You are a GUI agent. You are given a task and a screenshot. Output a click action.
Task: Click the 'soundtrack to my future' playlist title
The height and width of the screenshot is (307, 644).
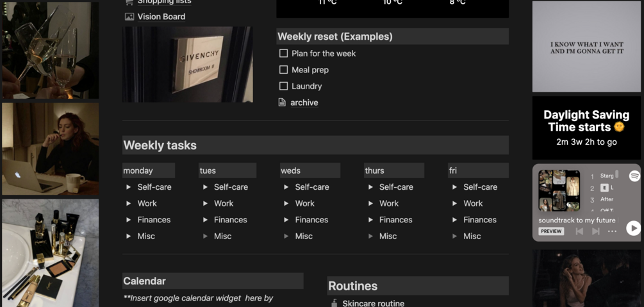click(577, 220)
